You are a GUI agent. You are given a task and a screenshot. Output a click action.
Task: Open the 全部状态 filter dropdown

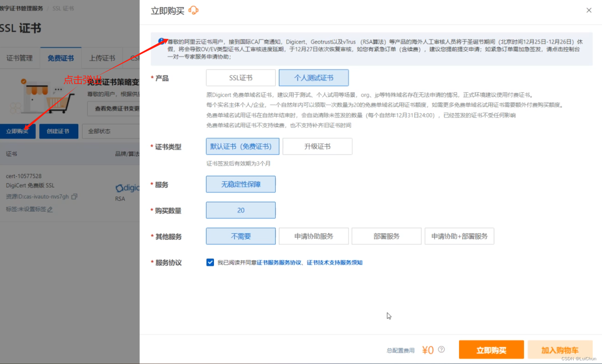(111, 131)
